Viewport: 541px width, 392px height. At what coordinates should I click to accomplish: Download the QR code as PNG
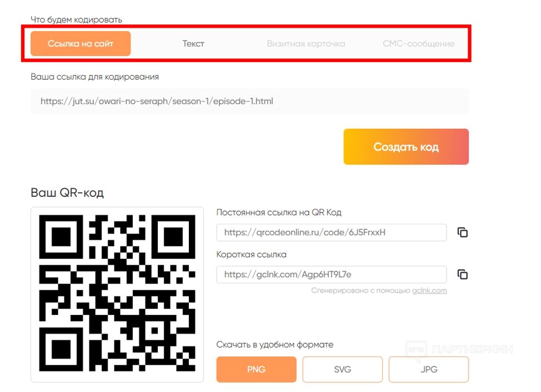(256, 369)
